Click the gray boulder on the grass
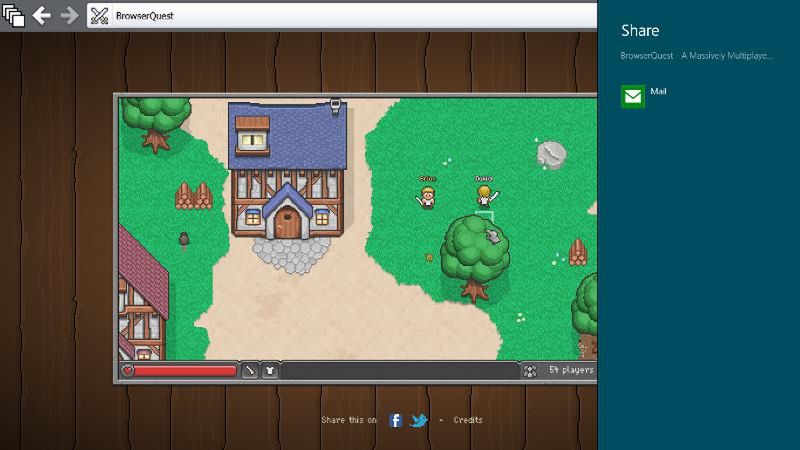This screenshot has width=800, height=450. click(552, 155)
